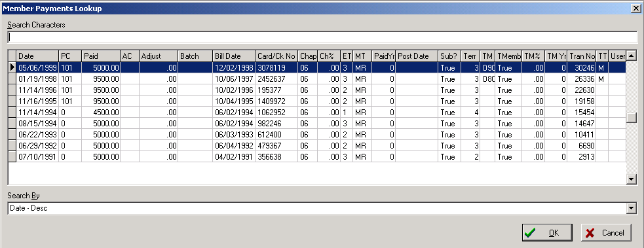Click card number 479367 cell
The image size is (644, 248).
coord(276,145)
